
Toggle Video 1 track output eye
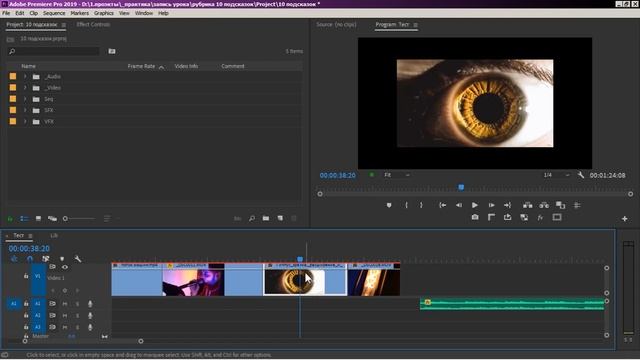point(65,267)
